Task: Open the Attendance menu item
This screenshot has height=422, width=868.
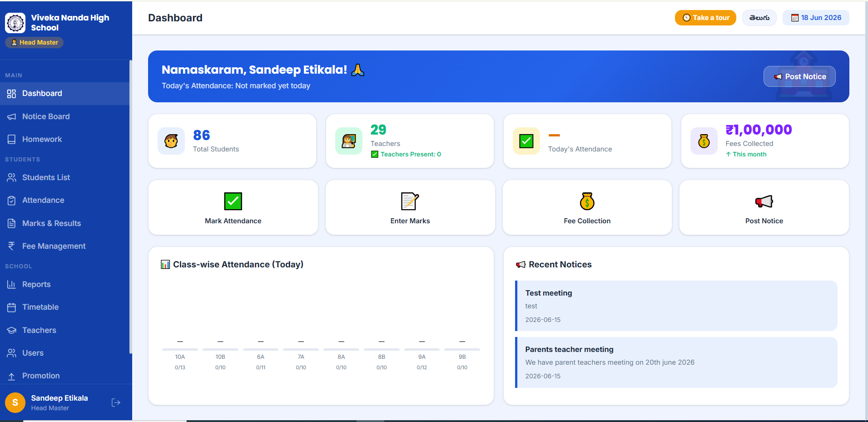Action: click(64, 201)
